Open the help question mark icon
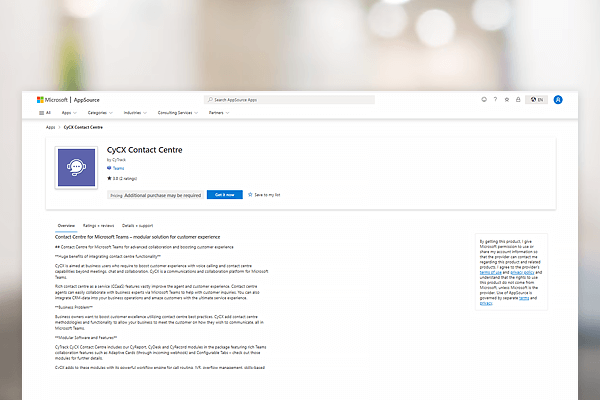This screenshot has width=600, height=400. point(495,100)
